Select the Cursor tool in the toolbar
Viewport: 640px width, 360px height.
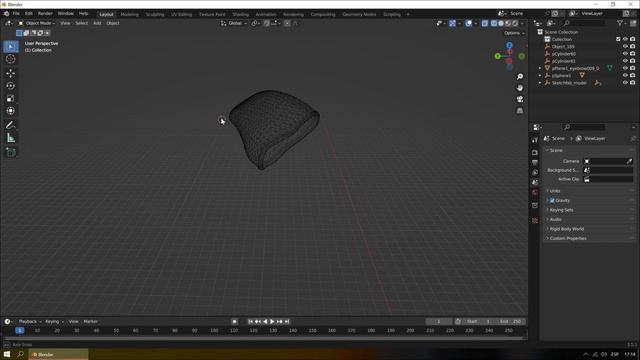click(11, 59)
